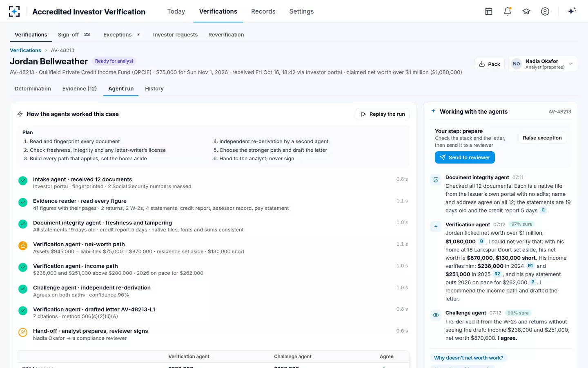The width and height of the screenshot is (588, 368).
Task: Download the Pack
Action: point(490,64)
